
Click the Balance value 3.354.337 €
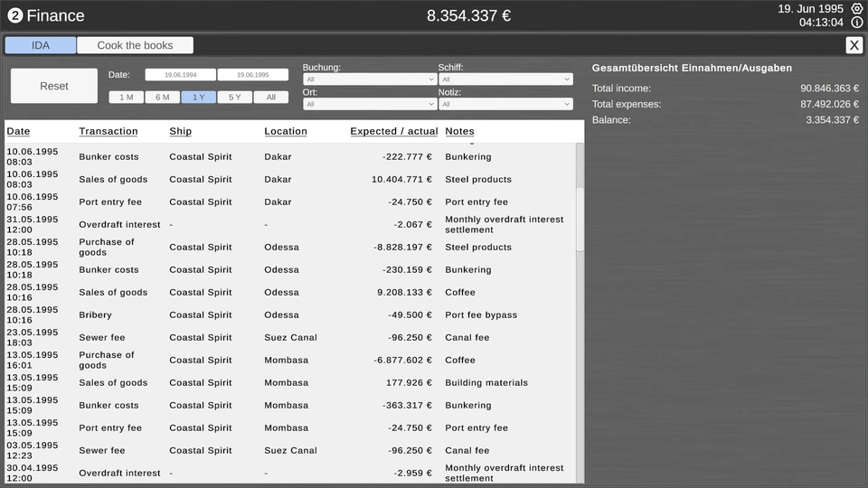pos(832,119)
